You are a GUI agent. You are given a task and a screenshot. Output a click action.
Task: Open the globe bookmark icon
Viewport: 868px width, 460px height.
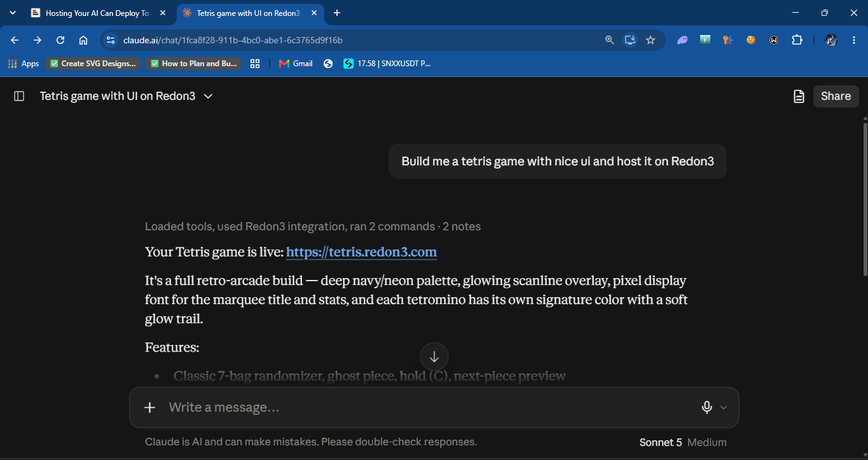click(328, 64)
